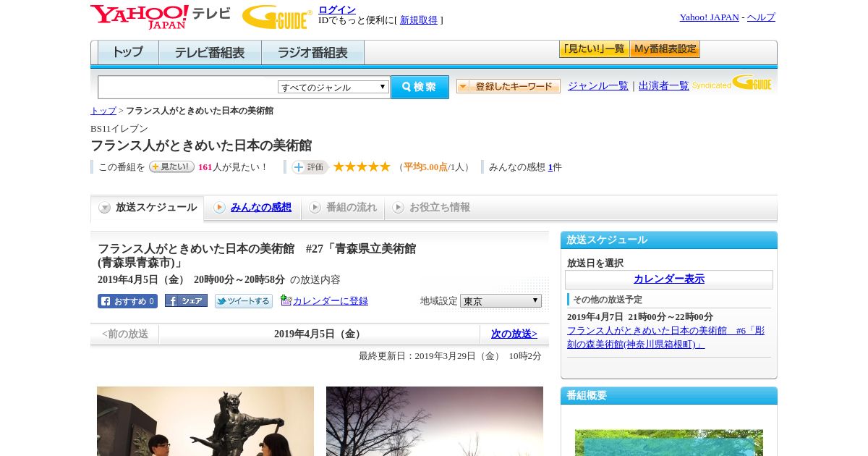This screenshot has width=868, height=456.
Task: Select the みんなの感想 tab
Action: pos(252,208)
